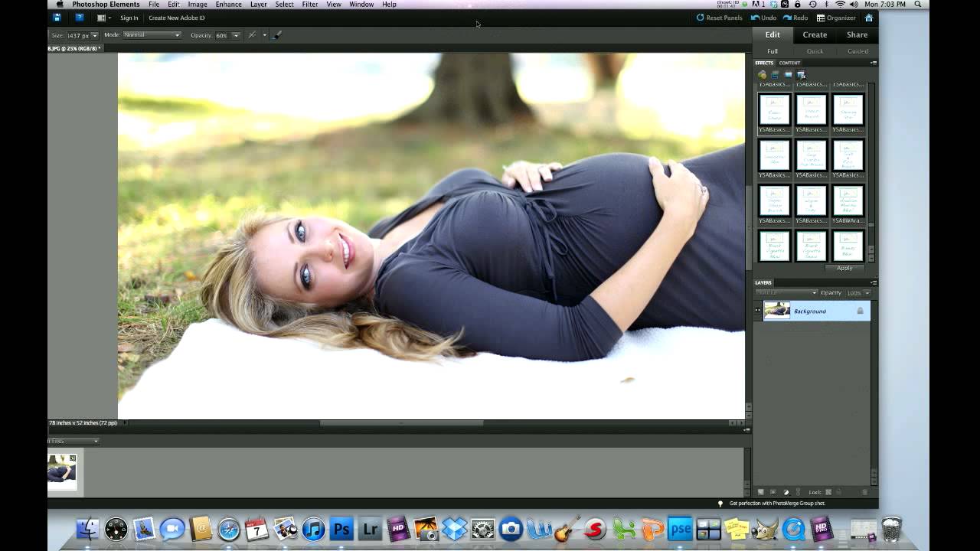This screenshot has height=551, width=980.
Task: Open GarageBand in the Dock
Action: pyautogui.click(x=567, y=529)
